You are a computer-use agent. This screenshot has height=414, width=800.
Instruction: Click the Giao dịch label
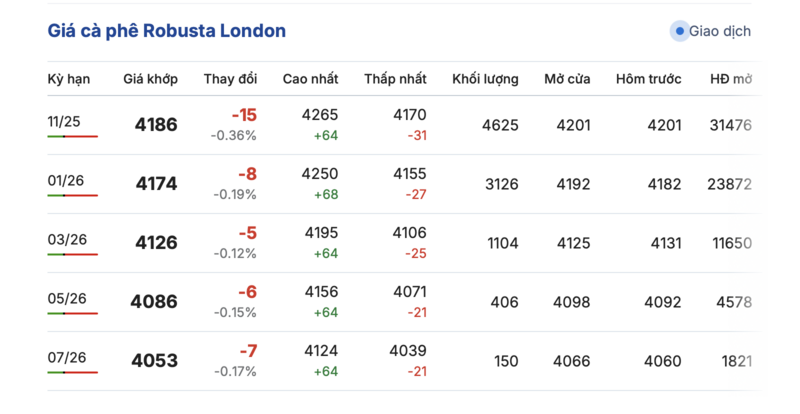click(720, 31)
